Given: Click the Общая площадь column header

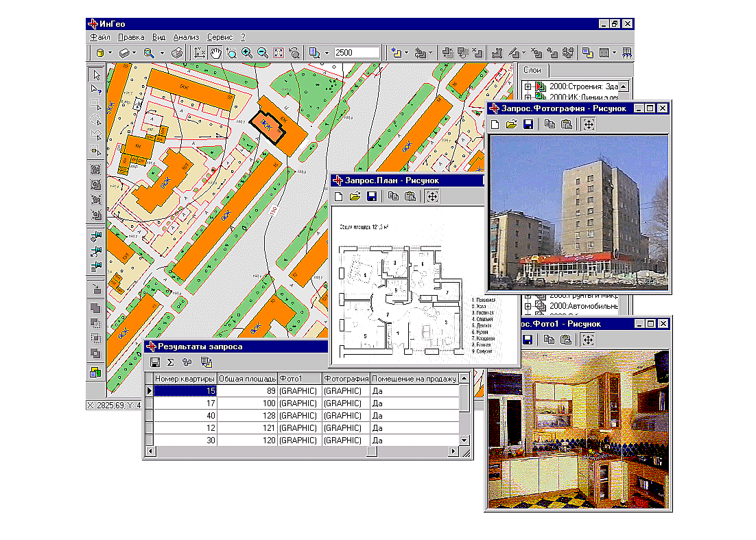Looking at the screenshot, I should (x=248, y=379).
